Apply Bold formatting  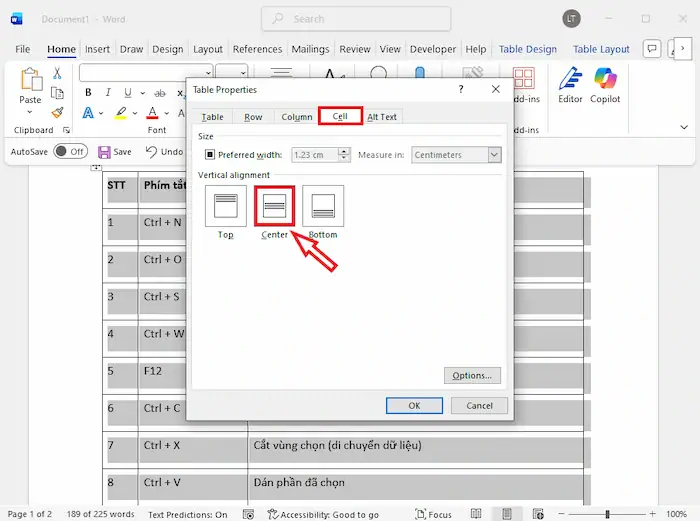point(88,93)
